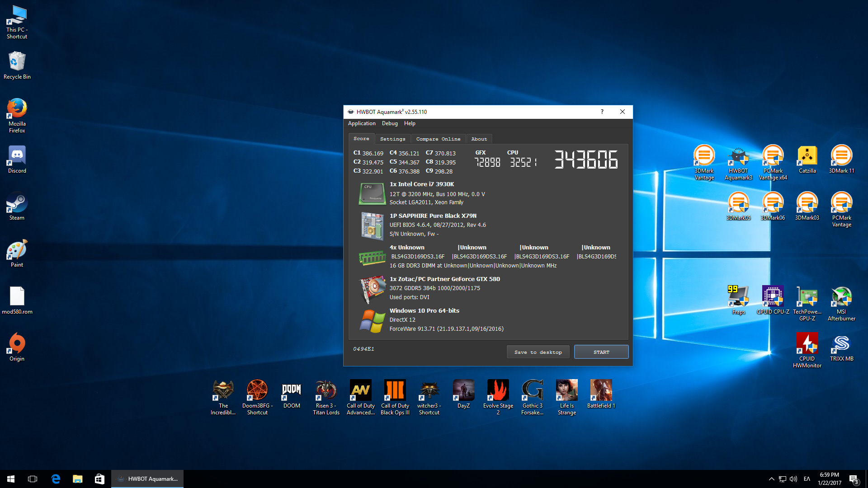Select the 3DMark03 desktop icon
The height and width of the screenshot is (488, 868).
click(807, 206)
